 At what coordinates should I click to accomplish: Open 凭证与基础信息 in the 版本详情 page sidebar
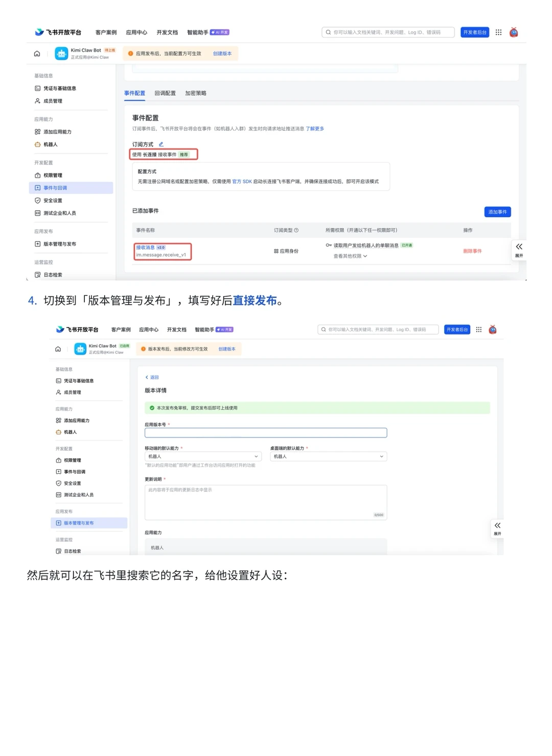click(75, 381)
